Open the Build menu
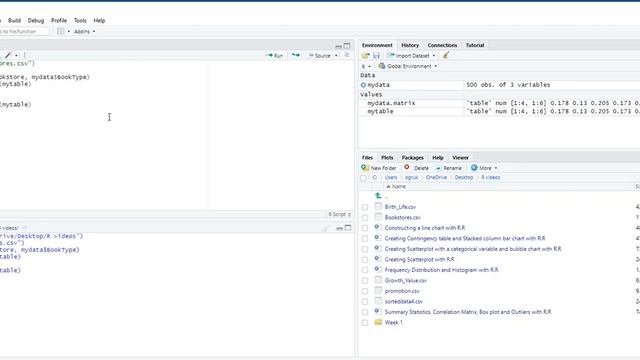 [14, 20]
